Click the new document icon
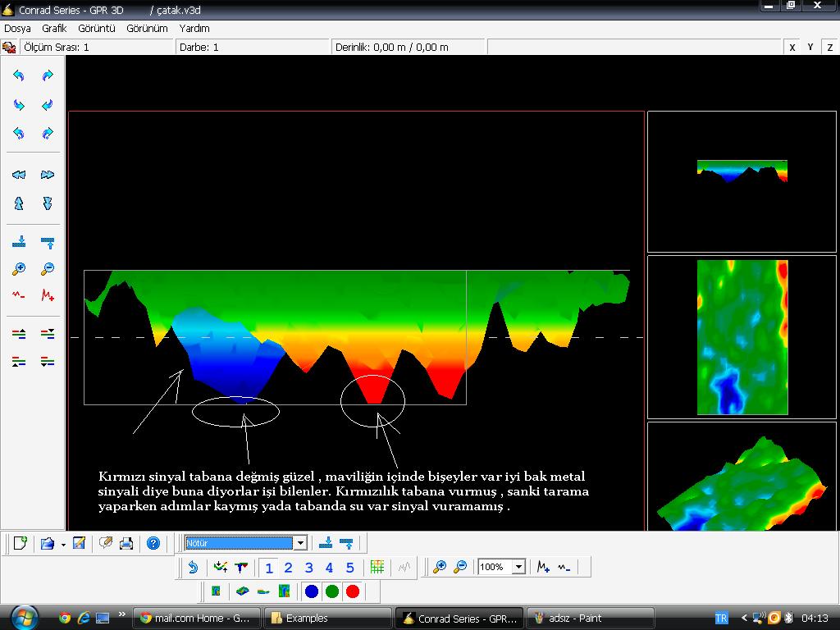This screenshot has height=630, width=840. 21,543
